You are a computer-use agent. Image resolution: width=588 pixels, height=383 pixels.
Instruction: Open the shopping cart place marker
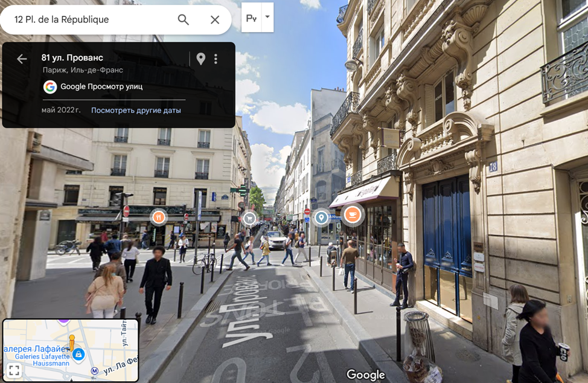tap(249, 218)
